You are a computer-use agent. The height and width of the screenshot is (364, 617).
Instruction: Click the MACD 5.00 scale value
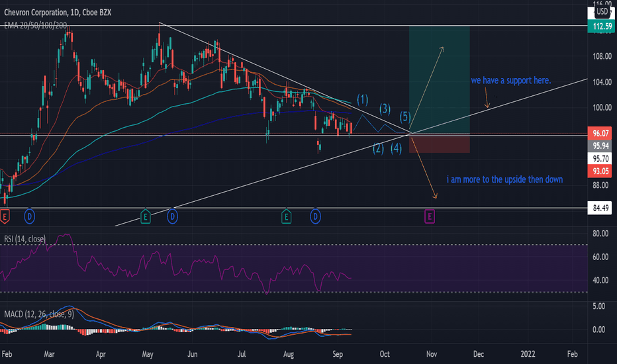(x=599, y=306)
